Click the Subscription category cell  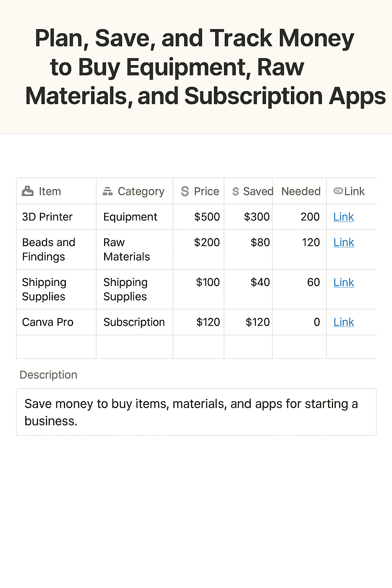coord(134,322)
